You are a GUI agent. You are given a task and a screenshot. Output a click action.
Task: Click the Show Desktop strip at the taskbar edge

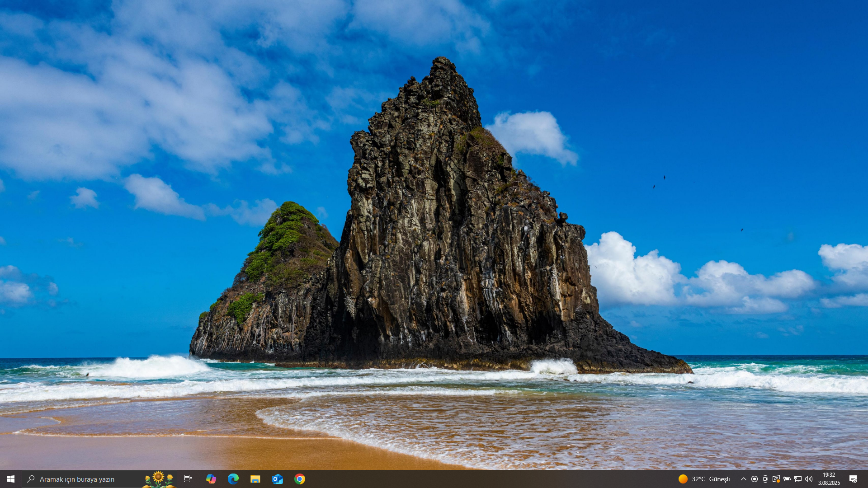click(x=866, y=479)
